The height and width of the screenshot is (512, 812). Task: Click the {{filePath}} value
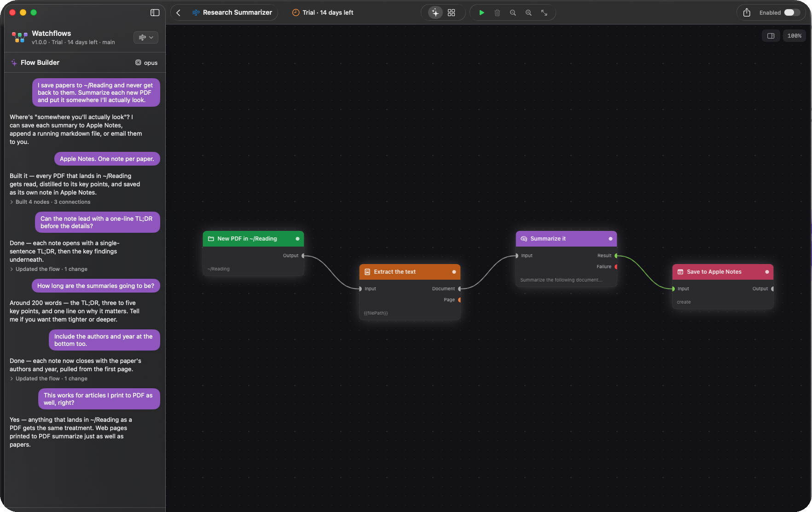(376, 313)
